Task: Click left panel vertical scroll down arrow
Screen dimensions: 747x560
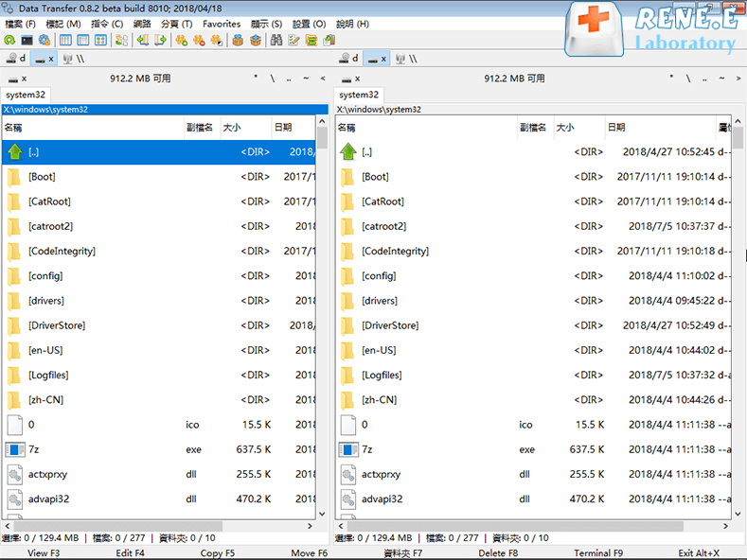Action: (x=322, y=514)
